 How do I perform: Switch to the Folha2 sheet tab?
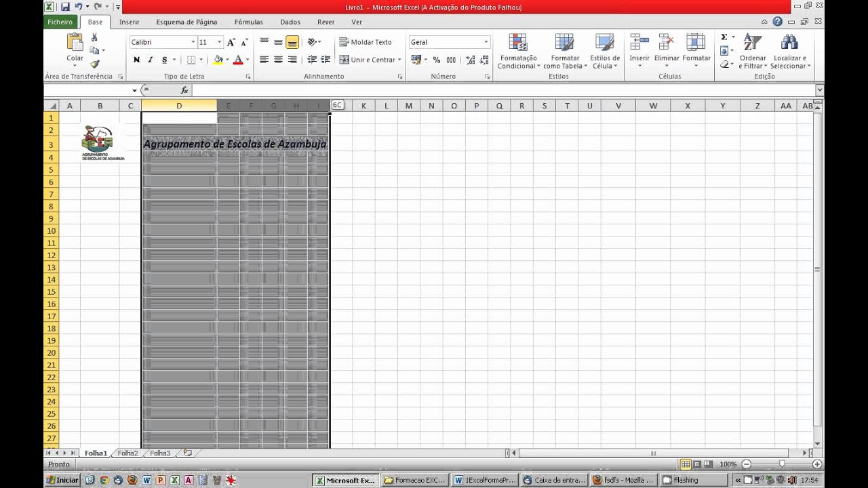(x=127, y=453)
